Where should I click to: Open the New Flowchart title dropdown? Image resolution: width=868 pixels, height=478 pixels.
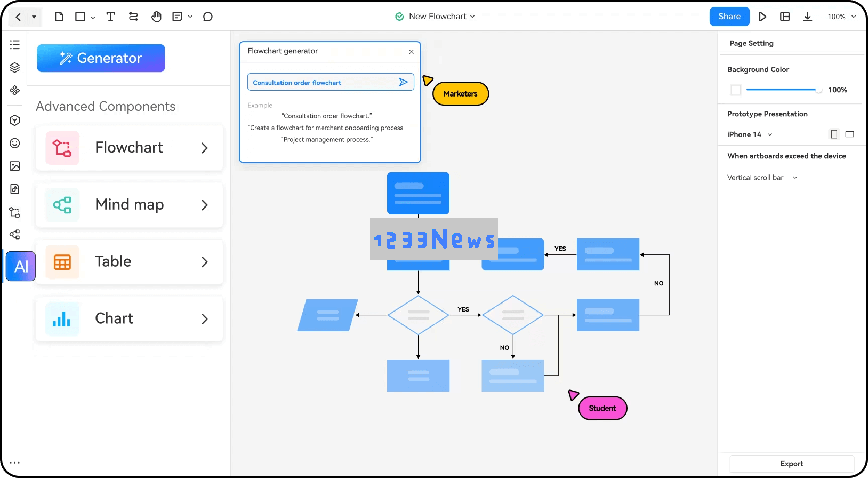(441, 17)
